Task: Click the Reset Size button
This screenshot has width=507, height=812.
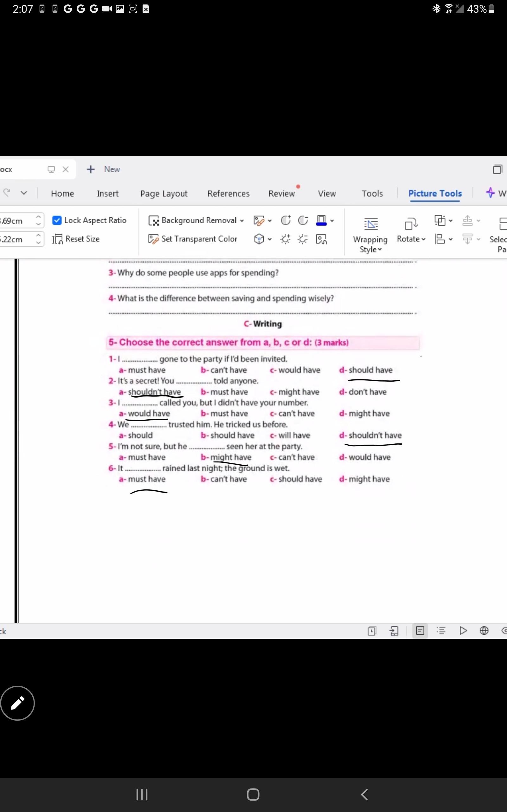Action: (76, 239)
